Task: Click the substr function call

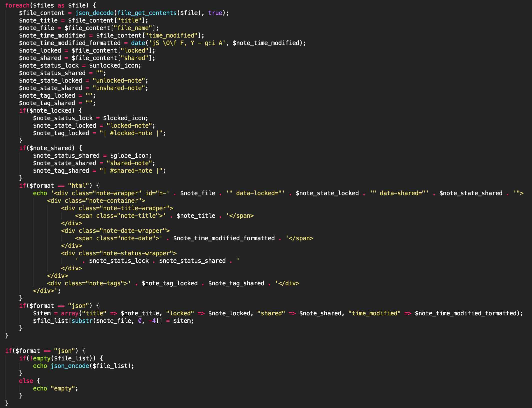Action: click(82, 321)
